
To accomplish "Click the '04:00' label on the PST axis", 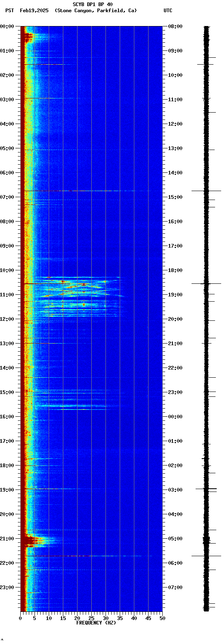I will click(7, 124).
